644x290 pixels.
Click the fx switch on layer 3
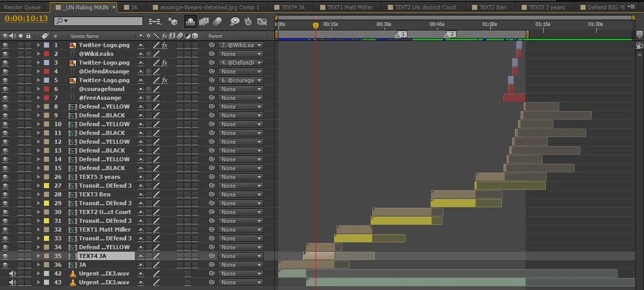[165, 63]
